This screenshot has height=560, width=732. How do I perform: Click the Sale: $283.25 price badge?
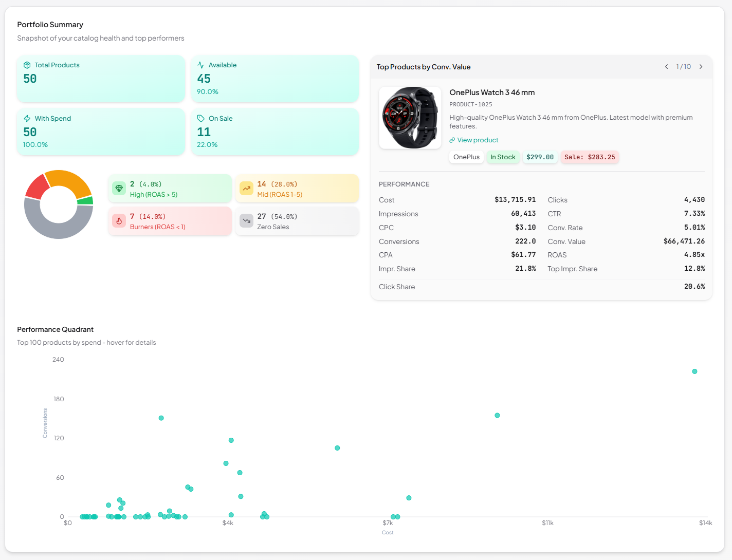point(590,157)
